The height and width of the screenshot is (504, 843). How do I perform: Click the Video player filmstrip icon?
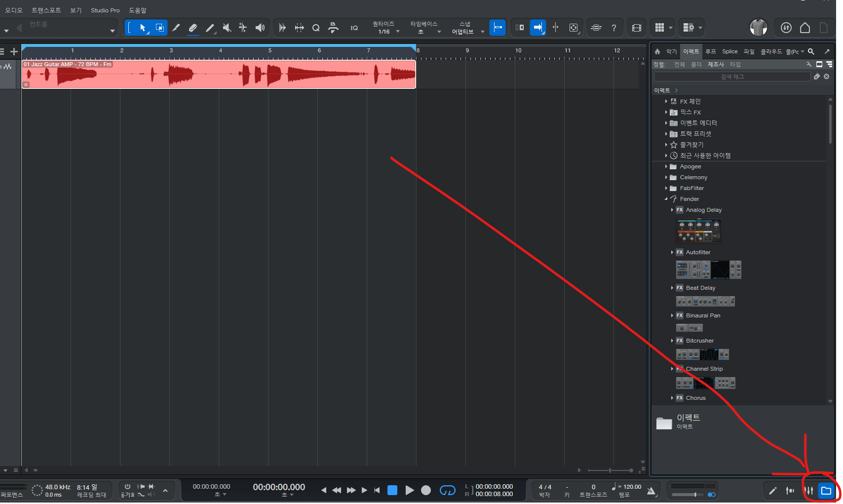(x=637, y=28)
